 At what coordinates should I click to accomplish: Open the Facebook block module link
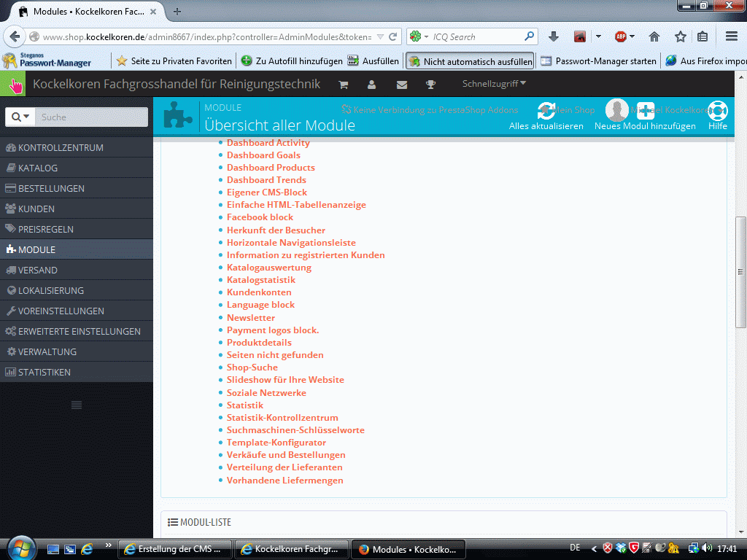pyautogui.click(x=260, y=217)
